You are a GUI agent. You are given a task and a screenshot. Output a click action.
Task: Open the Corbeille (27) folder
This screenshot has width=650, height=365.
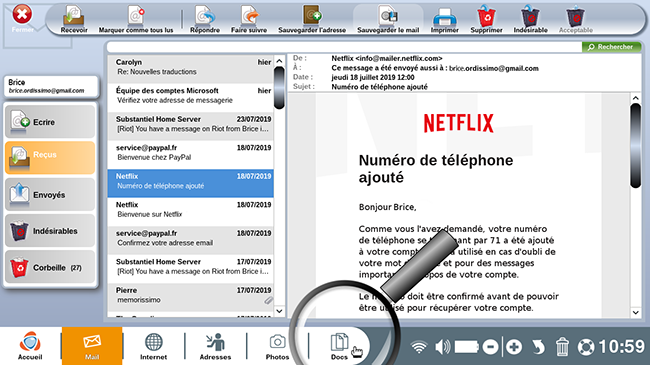(x=50, y=267)
